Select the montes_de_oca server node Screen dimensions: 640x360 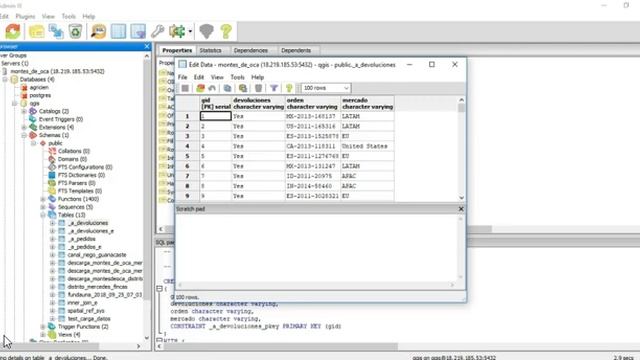pos(57,71)
